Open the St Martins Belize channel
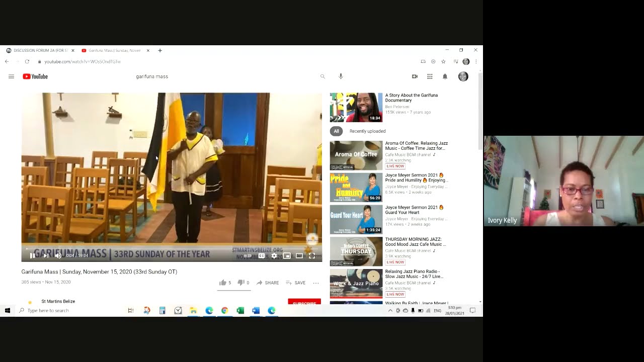Screen dimensions: 644x362 pos(58,301)
